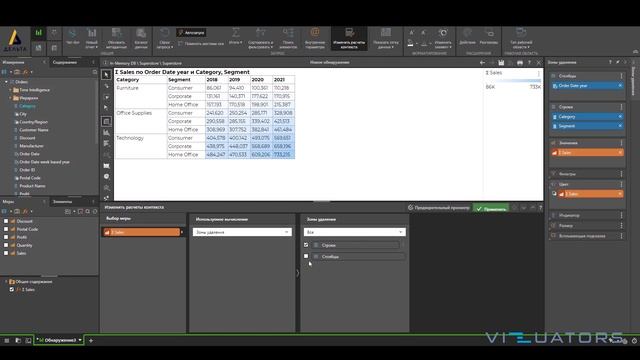The height and width of the screenshot is (360, 640).
Task: Open the Используемое вычисление dropdown
Action: coord(242,232)
